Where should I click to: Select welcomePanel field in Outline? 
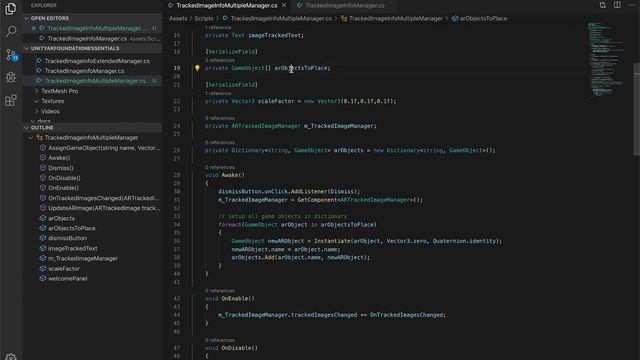[67, 278]
